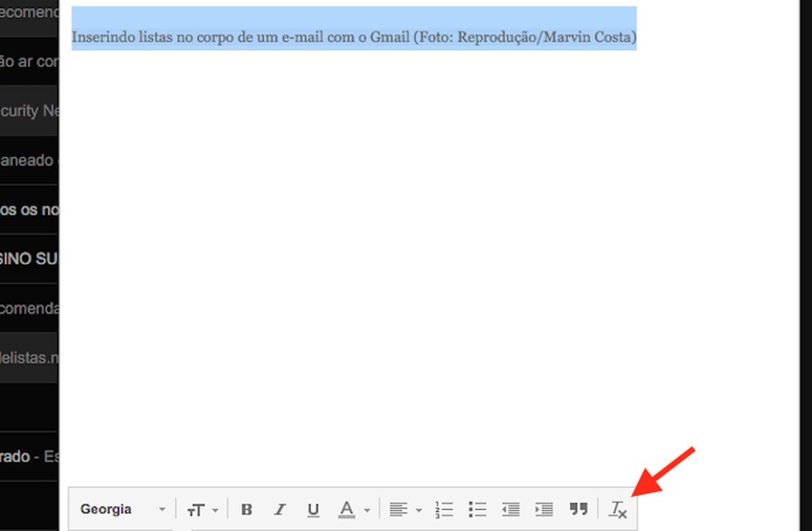This screenshot has width=812, height=531.
Task: Decrease the paragraph indent
Action: [511, 510]
